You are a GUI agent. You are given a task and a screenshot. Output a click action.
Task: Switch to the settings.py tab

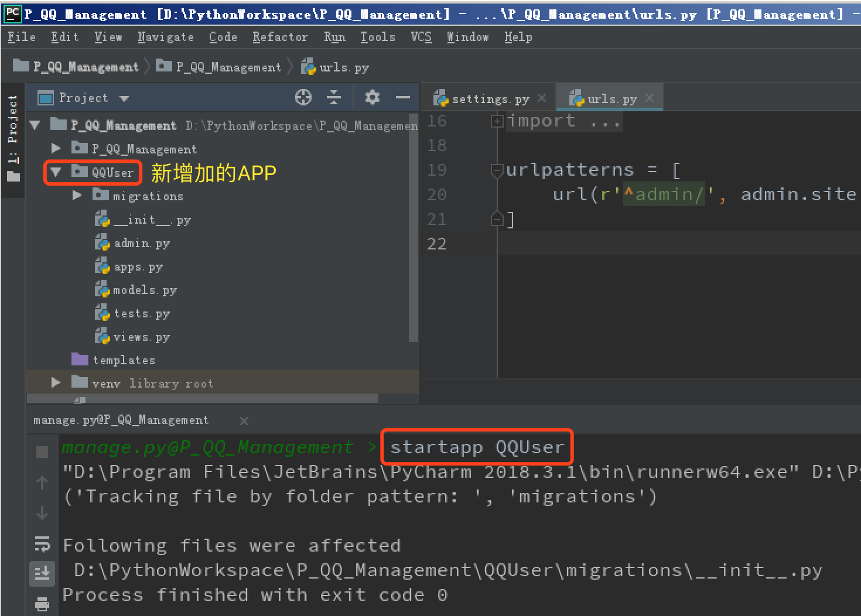(489, 98)
